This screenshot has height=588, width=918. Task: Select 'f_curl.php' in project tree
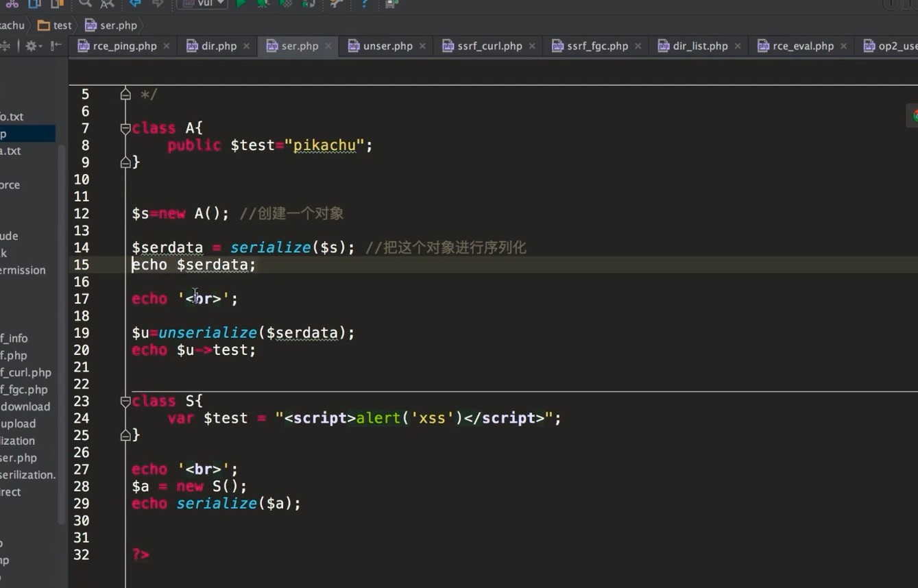(x=25, y=372)
